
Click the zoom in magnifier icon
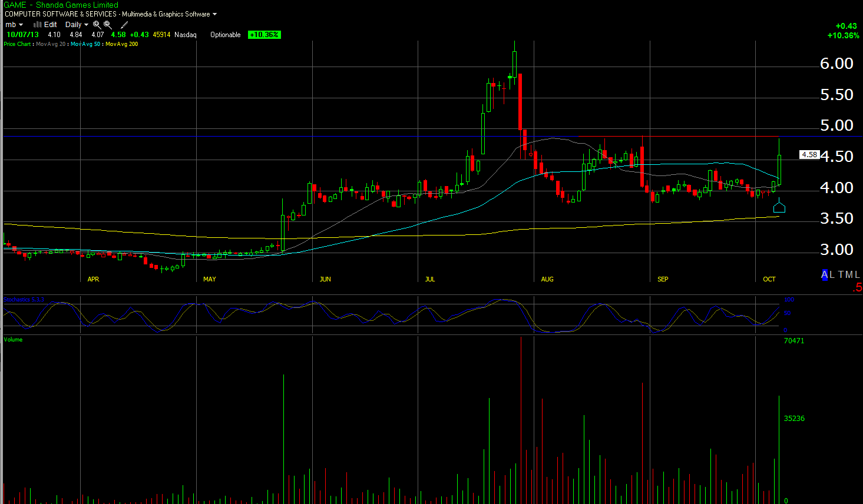[97, 25]
